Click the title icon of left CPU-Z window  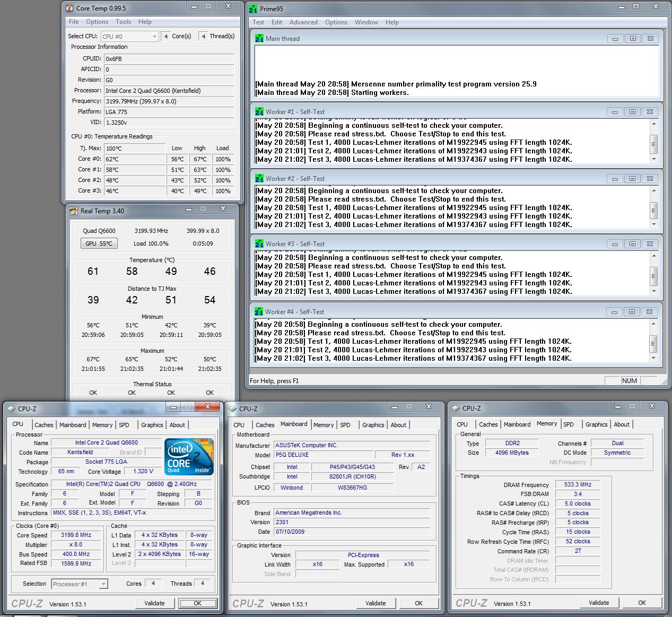[12, 409]
